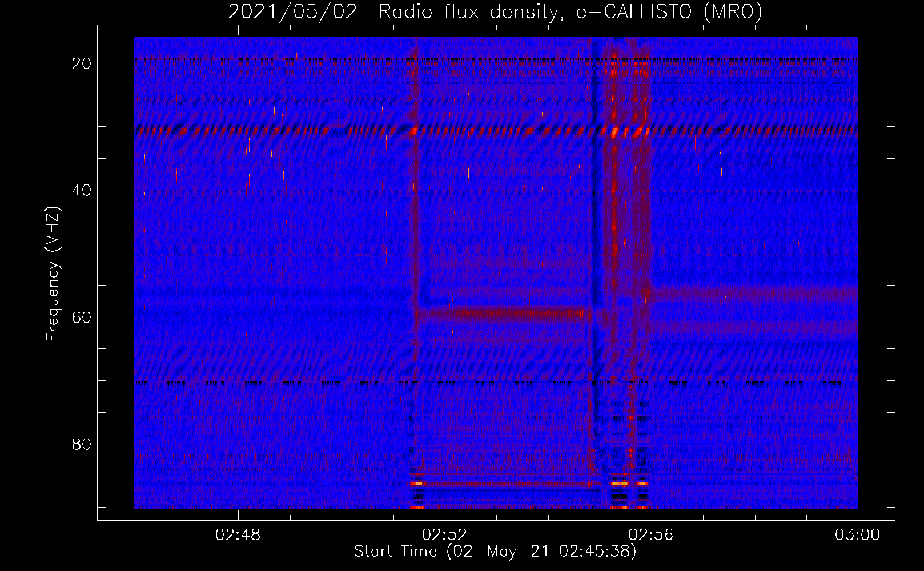Click the 40 frequency tick label

82,190
